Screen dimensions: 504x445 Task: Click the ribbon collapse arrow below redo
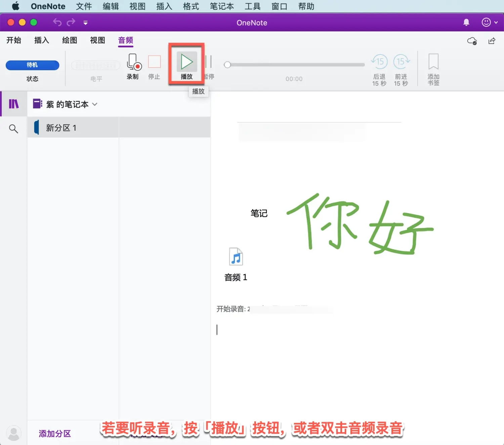(x=85, y=23)
